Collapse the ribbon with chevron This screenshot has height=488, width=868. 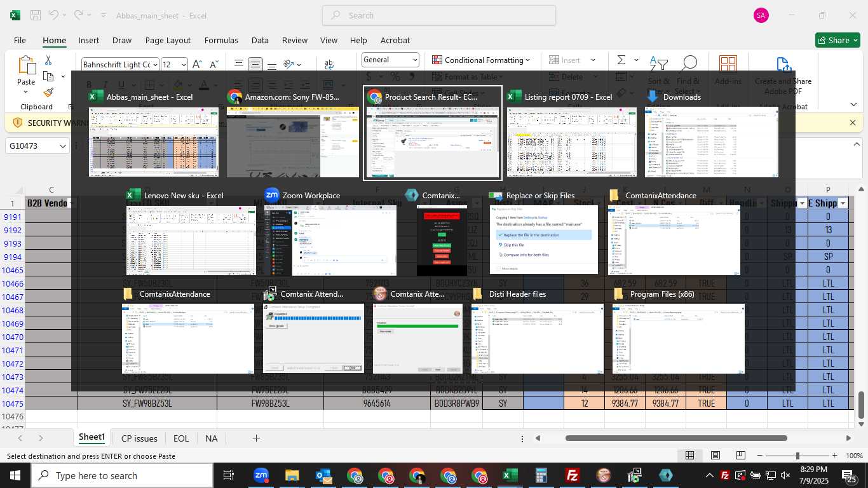click(853, 104)
